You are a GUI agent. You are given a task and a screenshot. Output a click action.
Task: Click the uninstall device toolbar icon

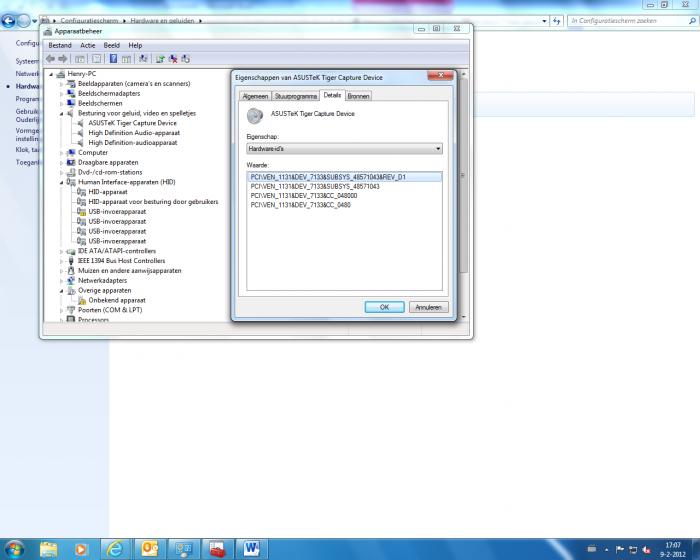tap(173, 59)
